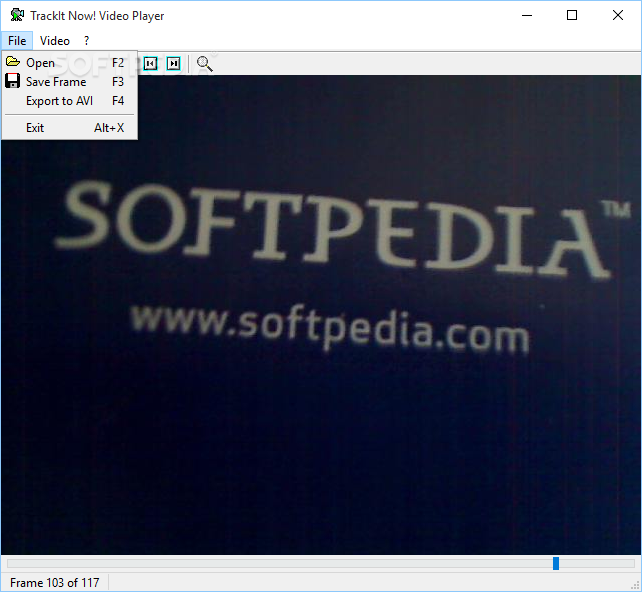
Task: Choose Exit from the File menu
Action: [70, 128]
